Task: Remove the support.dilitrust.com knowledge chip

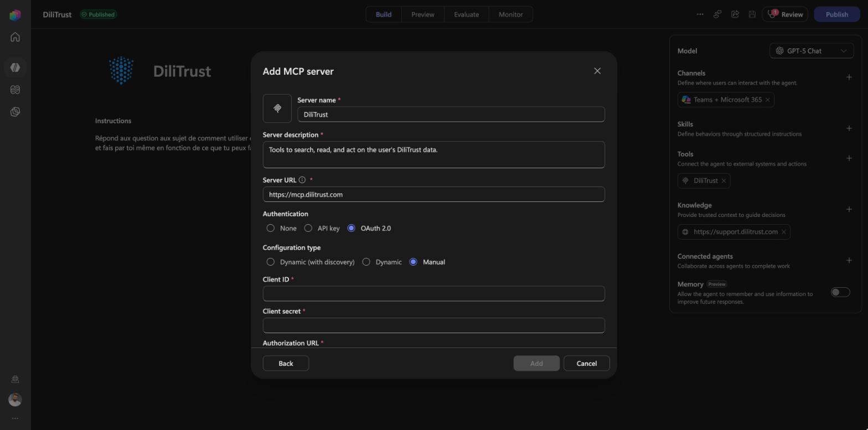Action: pos(784,232)
